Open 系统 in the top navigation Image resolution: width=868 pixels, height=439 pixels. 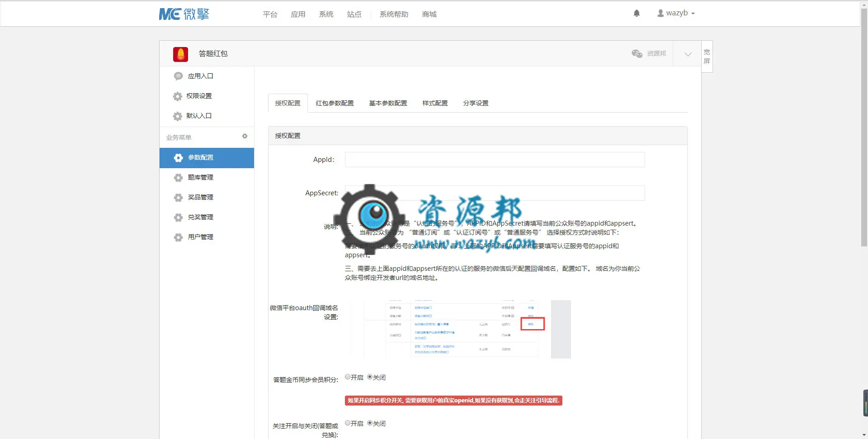(x=326, y=14)
